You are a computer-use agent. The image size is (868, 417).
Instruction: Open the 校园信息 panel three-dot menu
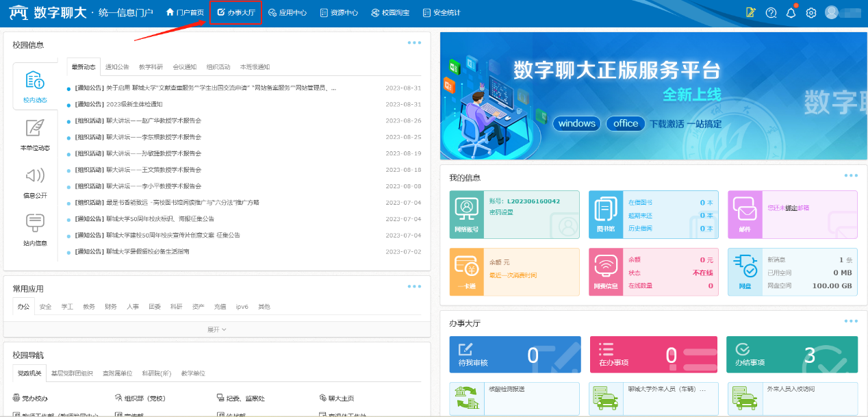414,42
